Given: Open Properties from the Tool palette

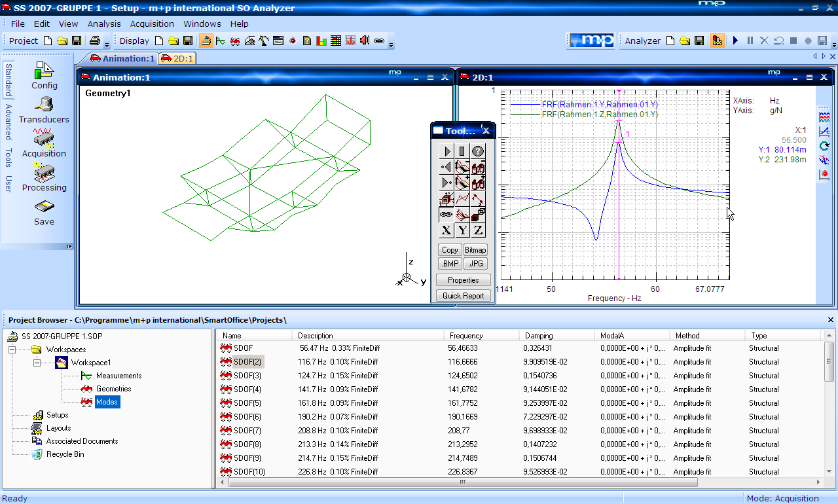Looking at the screenshot, I should pos(463,280).
